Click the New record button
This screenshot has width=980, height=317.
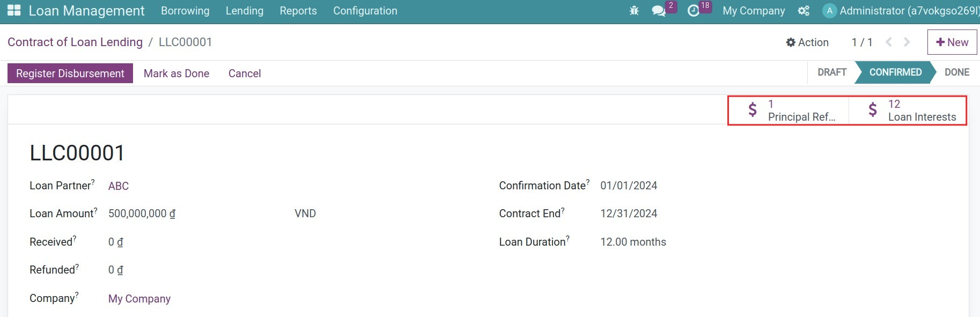tap(952, 42)
